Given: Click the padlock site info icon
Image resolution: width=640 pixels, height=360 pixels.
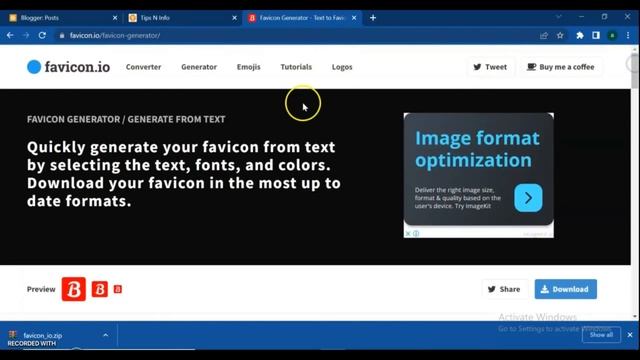Looking at the screenshot, I should (x=62, y=36).
